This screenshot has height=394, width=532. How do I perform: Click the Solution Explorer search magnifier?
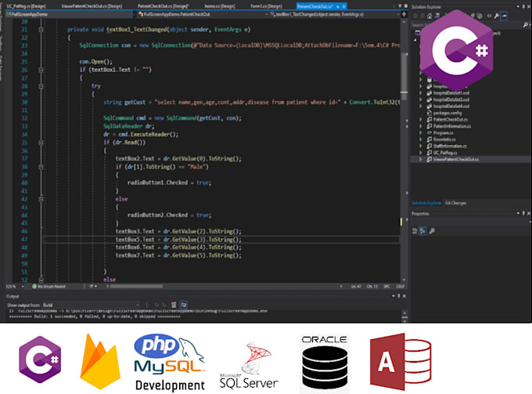click(525, 25)
